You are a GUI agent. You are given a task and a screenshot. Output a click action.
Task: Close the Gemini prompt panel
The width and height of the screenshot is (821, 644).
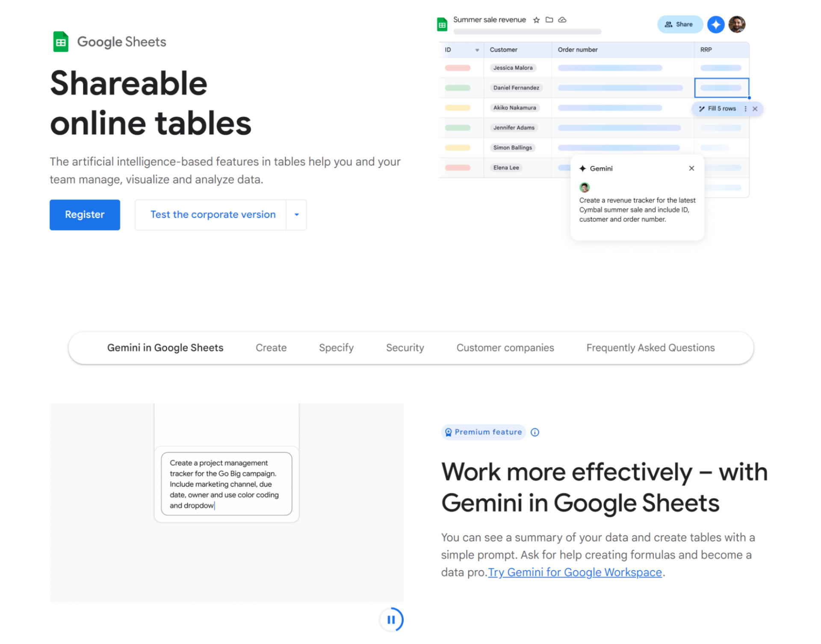coord(691,168)
